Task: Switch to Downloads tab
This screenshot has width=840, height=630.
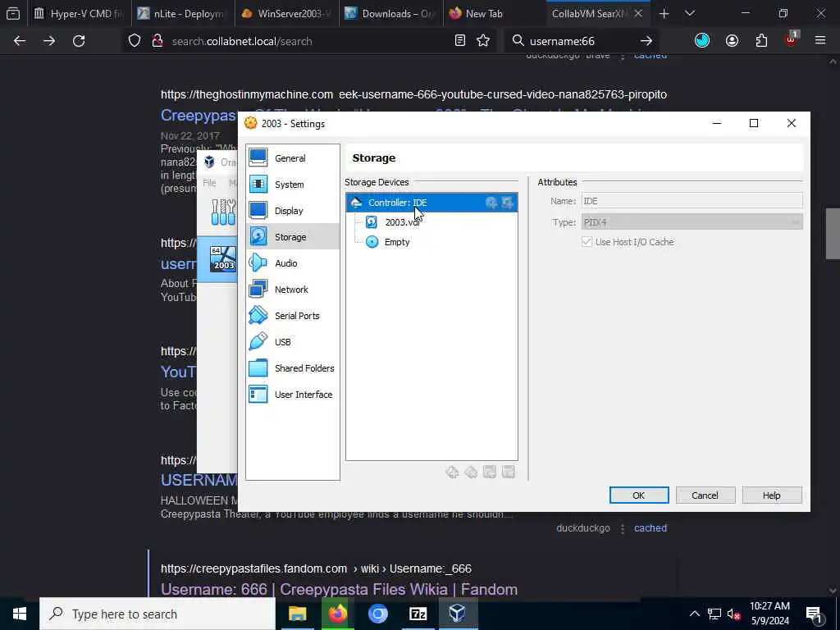Action: [x=390, y=14]
